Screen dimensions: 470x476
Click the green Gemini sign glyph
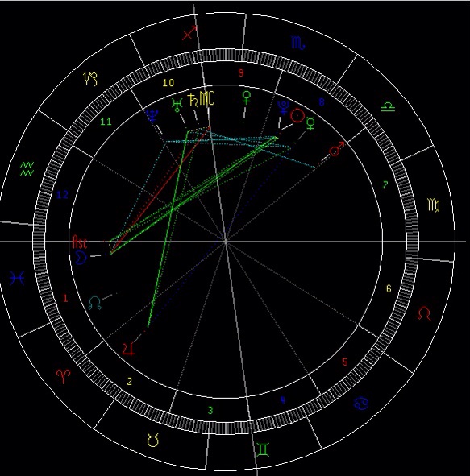coord(263,450)
